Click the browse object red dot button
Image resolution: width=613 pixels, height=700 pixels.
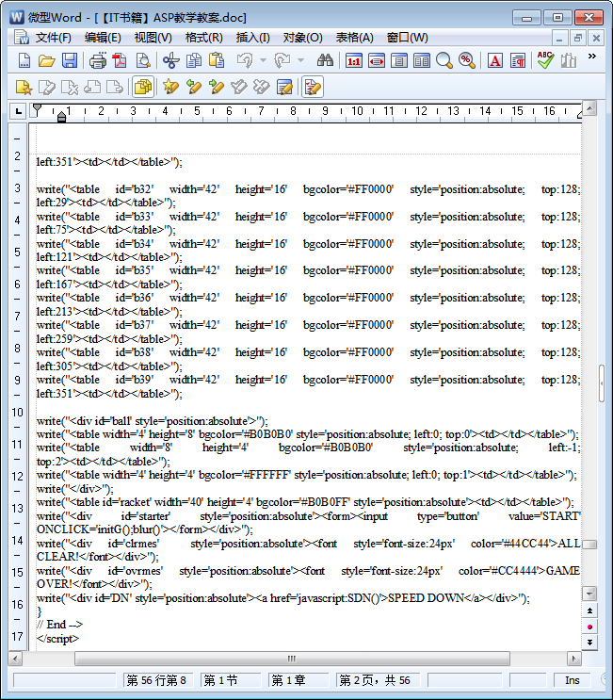[x=589, y=627]
